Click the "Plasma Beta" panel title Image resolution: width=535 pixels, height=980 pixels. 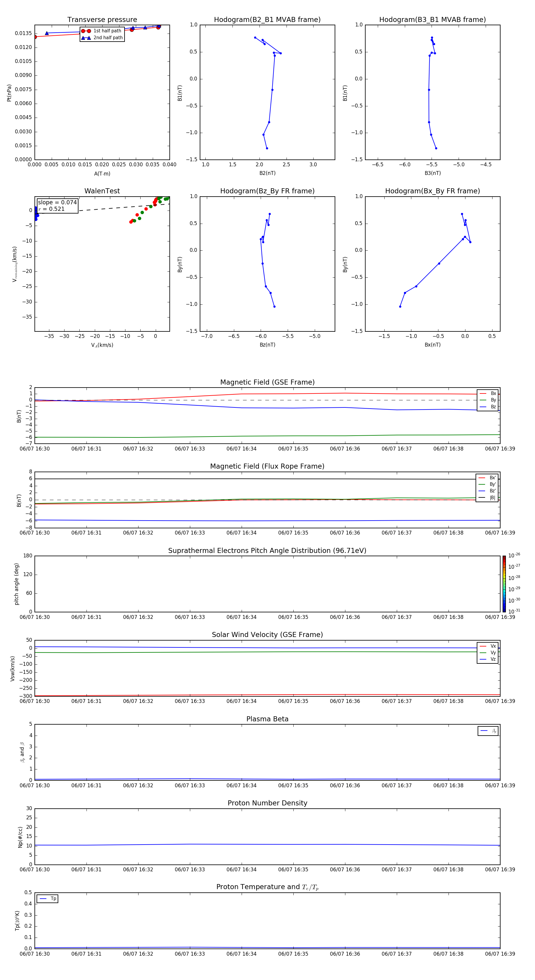(x=267, y=719)
